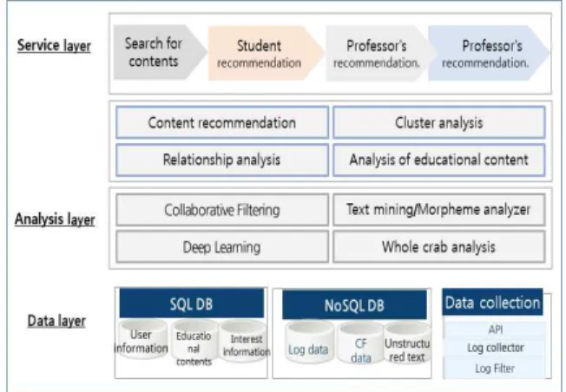Click the Search for contents arrow
The height and width of the screenshot is (392, 566).
point(160,52)
